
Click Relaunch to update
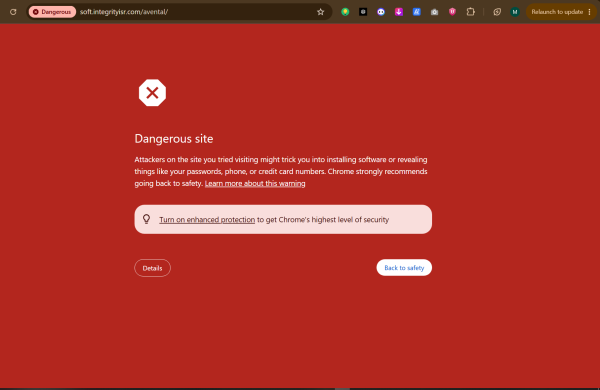pos(557,12)
